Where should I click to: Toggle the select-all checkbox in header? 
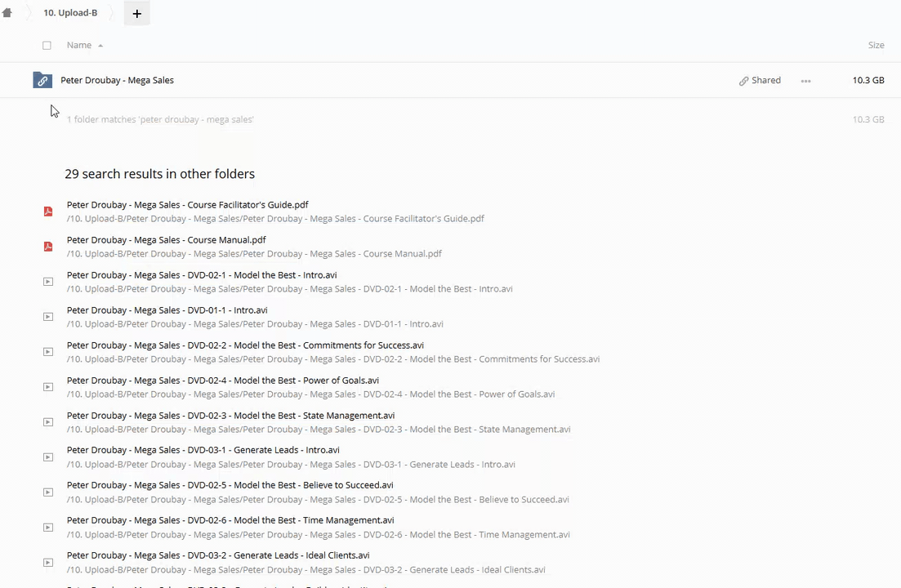coord(47,46)
